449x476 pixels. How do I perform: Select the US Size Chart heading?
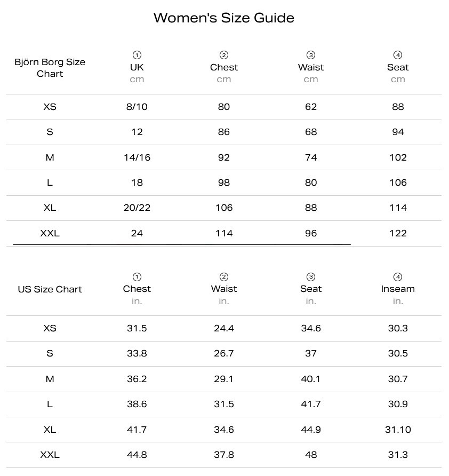(50, 289)
